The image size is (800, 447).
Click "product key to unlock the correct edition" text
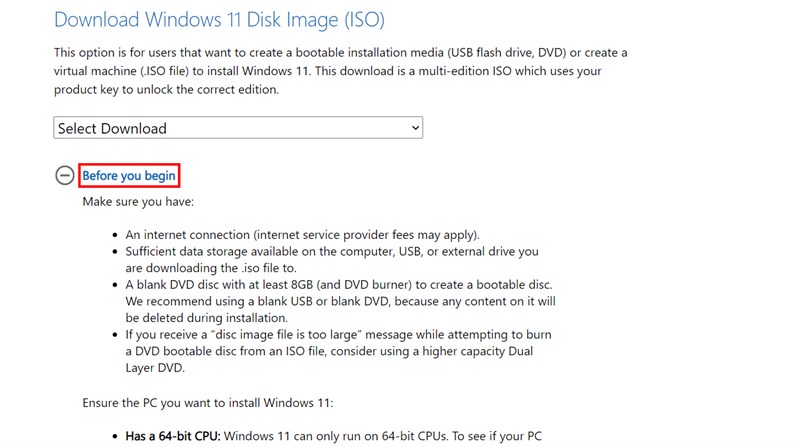click(x=166, y=89)
